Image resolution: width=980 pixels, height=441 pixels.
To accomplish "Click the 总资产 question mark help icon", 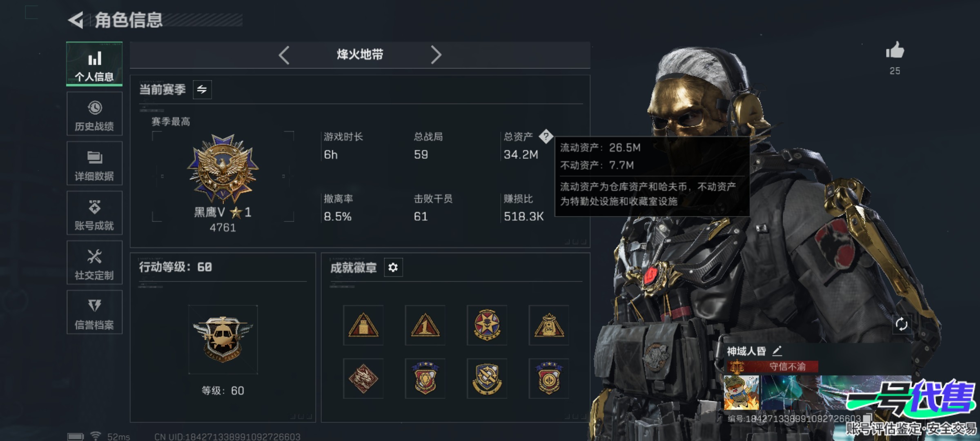I will tap(546, 136).
